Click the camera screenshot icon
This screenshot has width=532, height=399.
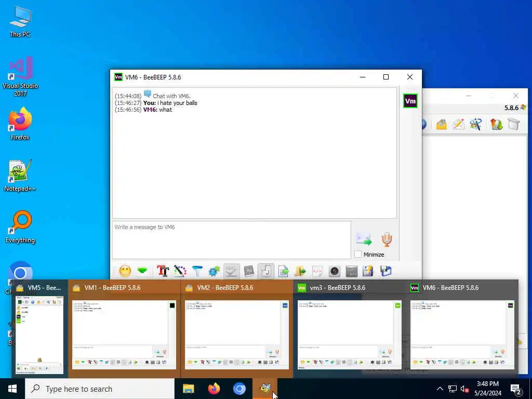tap(335, 271)
